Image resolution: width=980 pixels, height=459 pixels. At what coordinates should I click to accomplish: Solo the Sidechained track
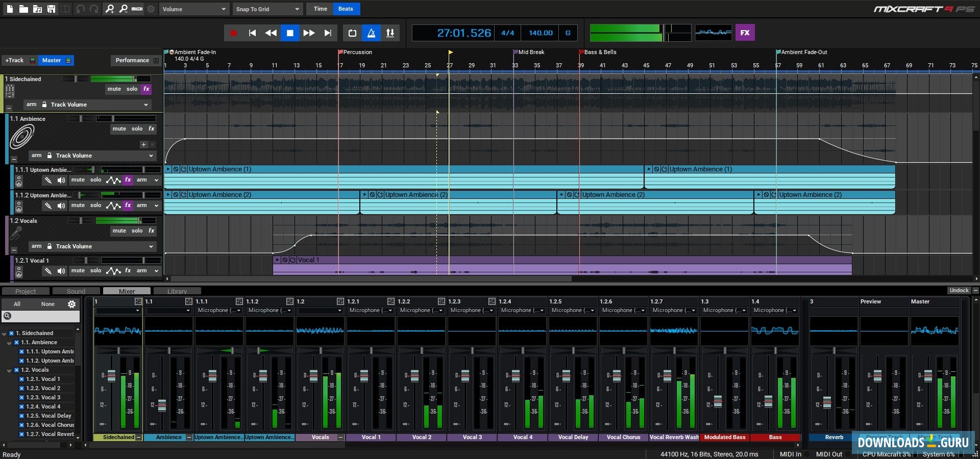[131, 89]
